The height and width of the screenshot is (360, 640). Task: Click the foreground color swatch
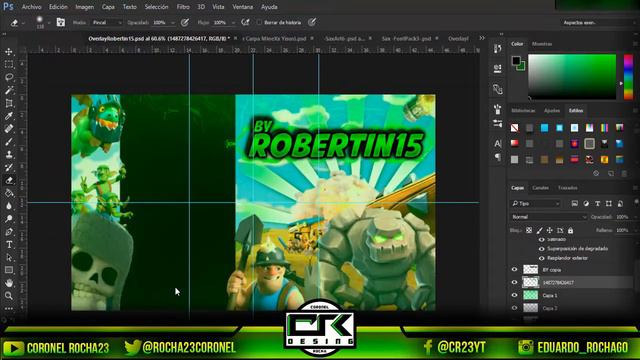pos(516,60)
